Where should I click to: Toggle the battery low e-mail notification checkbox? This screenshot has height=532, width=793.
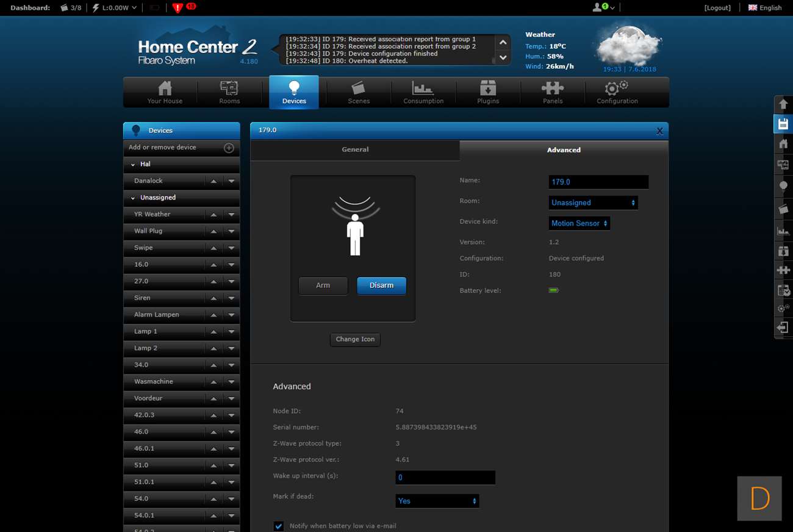pyautogui.click(x=279, y=526)
